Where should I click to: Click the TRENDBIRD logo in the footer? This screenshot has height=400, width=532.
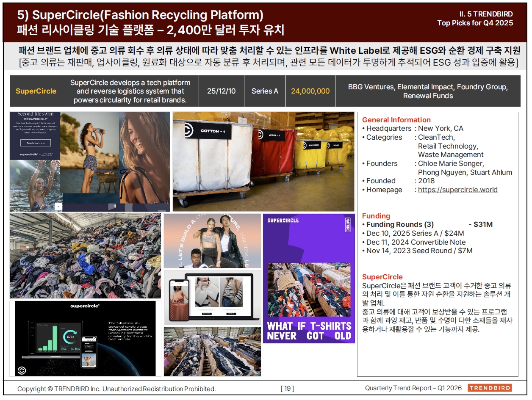click(490, 388)
